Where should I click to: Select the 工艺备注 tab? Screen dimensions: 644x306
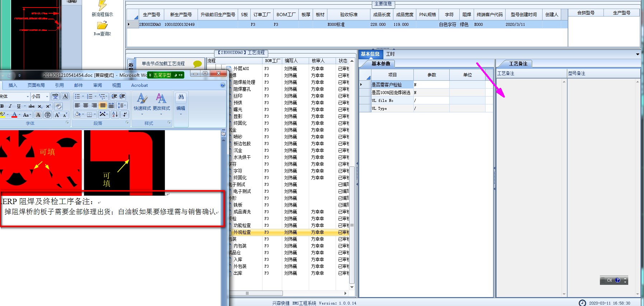[518, 64]
